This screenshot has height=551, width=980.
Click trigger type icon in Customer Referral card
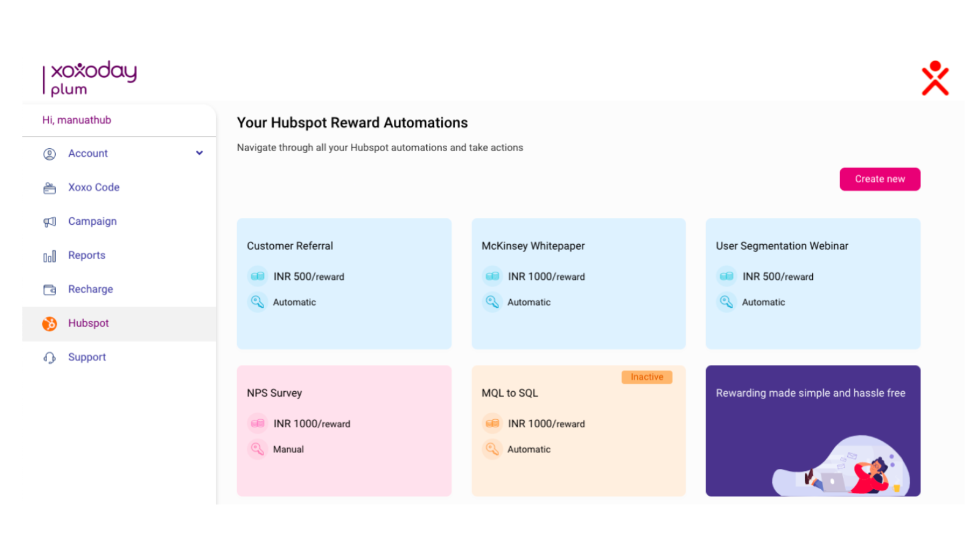257,302
